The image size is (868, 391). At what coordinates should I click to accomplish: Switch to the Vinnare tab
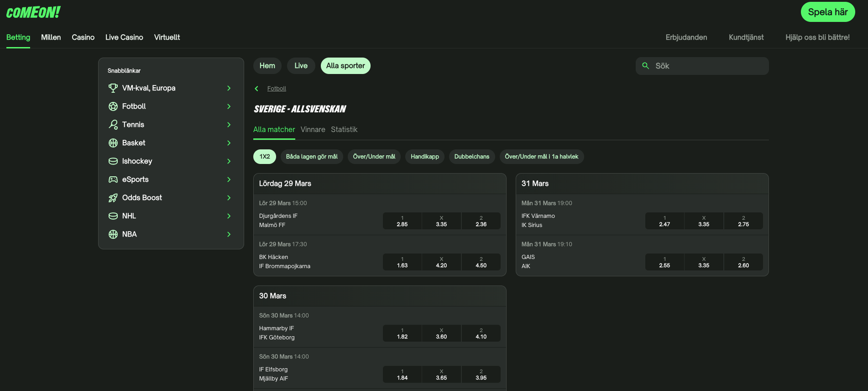[313, 130]
